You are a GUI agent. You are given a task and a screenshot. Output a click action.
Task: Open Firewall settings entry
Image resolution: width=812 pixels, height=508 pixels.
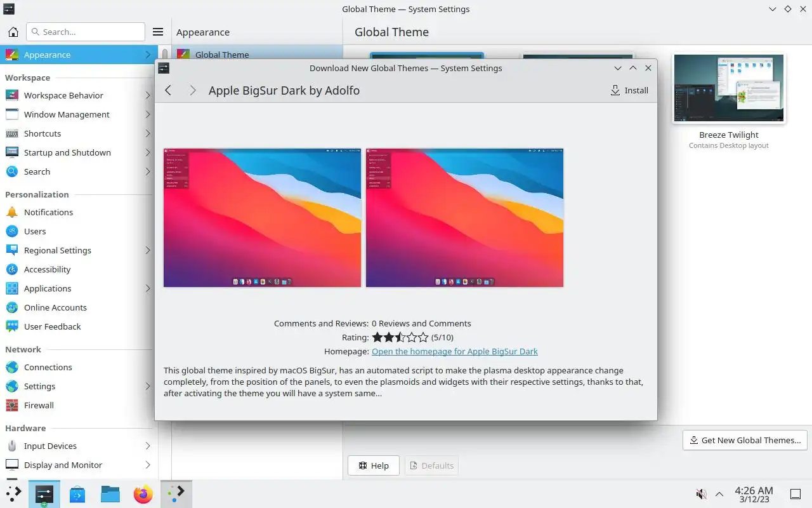[79, 405]
